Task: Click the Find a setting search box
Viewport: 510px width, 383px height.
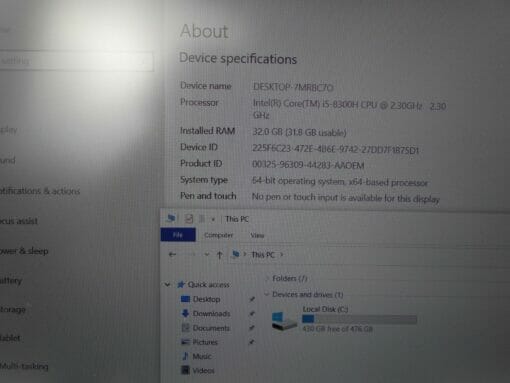Action: 76,61
